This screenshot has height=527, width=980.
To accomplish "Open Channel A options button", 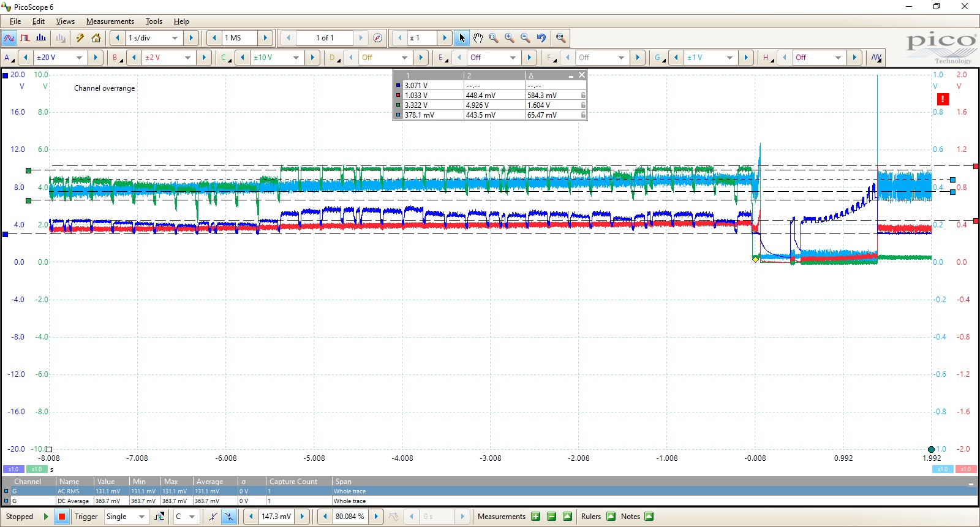I will pos(9,58).
